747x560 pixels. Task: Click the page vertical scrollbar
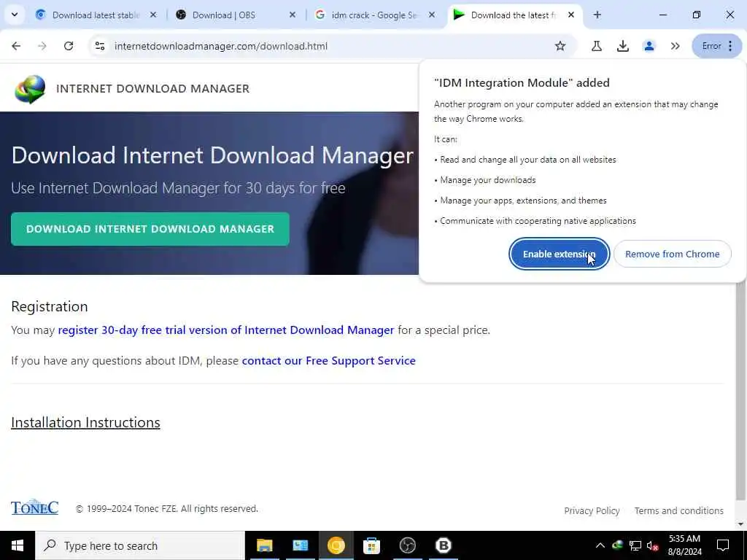[741, 391]
